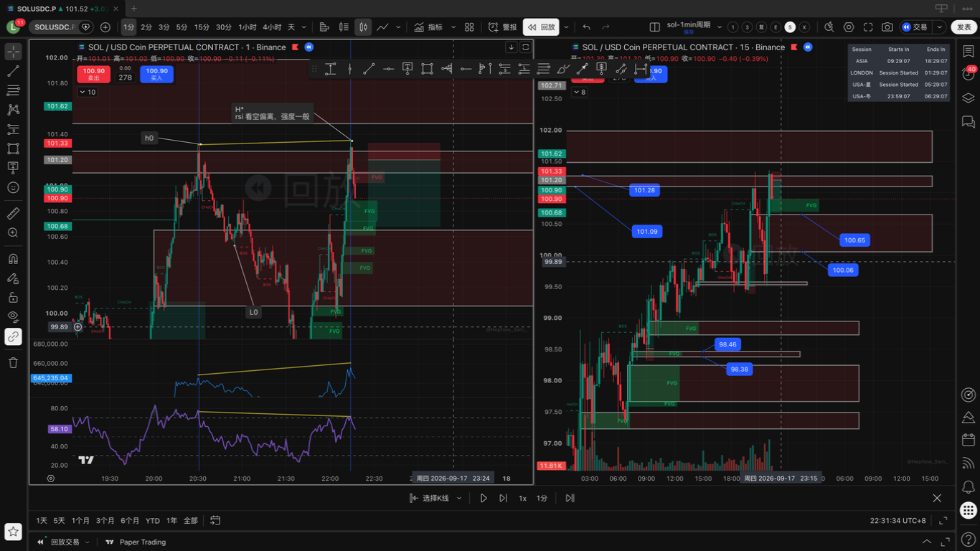Open chart settings hexagon icon
The height and width of the screenshot is (551, 980).
[x=849, y=27]
